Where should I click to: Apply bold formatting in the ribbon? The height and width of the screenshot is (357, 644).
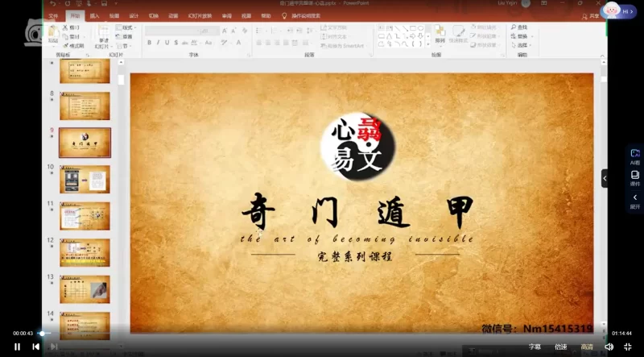tap(150, 43)
